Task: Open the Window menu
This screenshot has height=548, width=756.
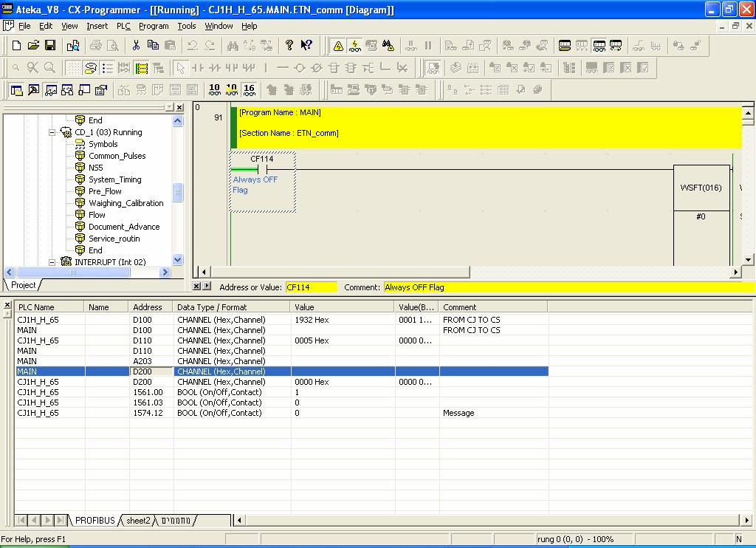Action: [219, 26]
